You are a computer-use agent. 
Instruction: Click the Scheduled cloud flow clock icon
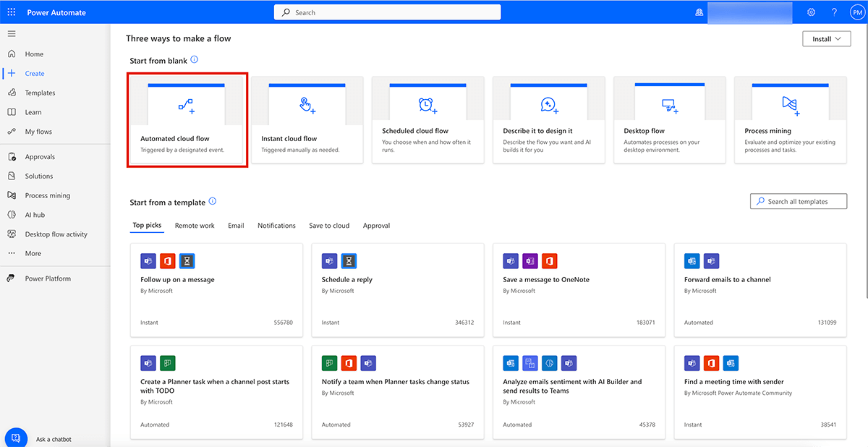click(x=427, y=106)
